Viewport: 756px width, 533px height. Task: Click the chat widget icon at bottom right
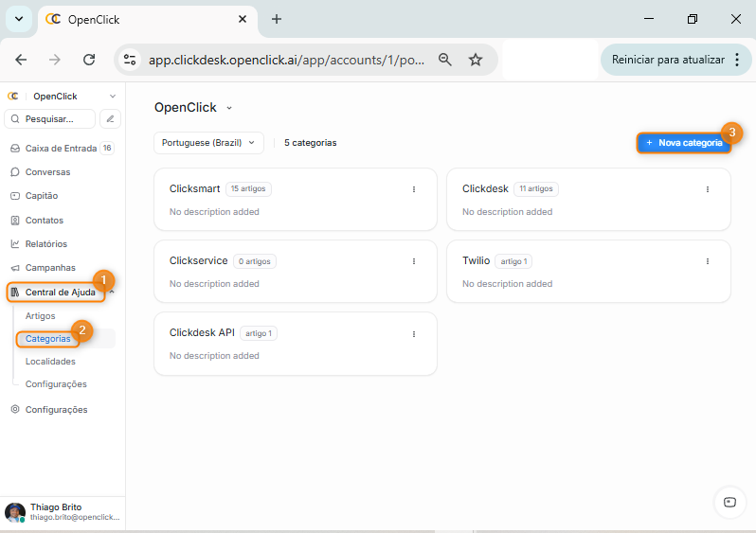(x=729, y=502)
